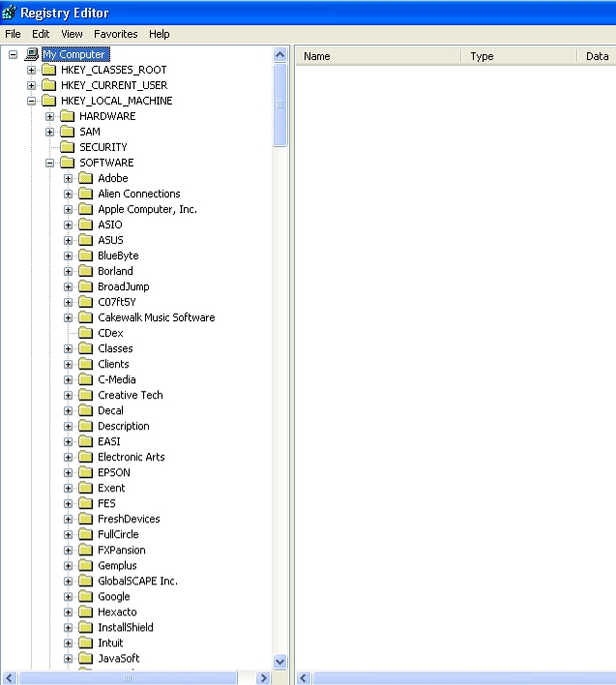Expand the HKEY_CLASSES_ROOT node
This screenshot has height=685, width=616.
tap(32, 70)
